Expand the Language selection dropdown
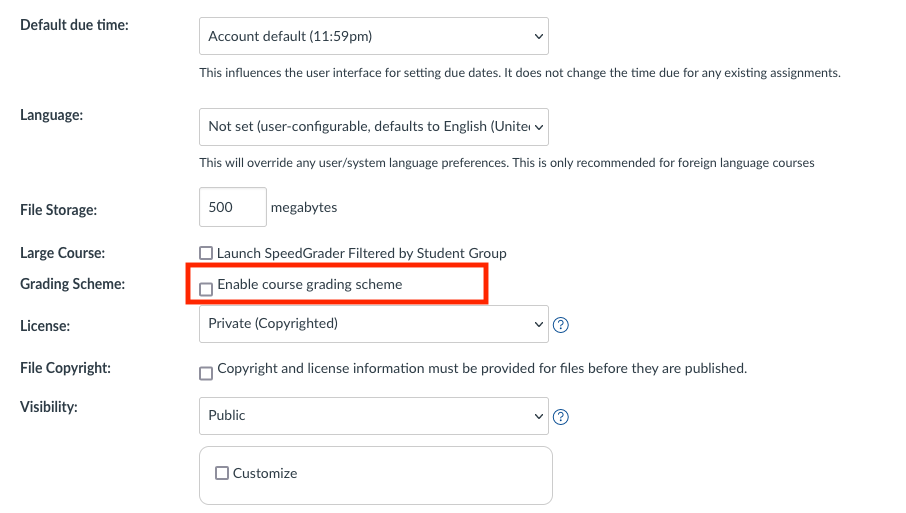906x513 pixels. point(374,127)
